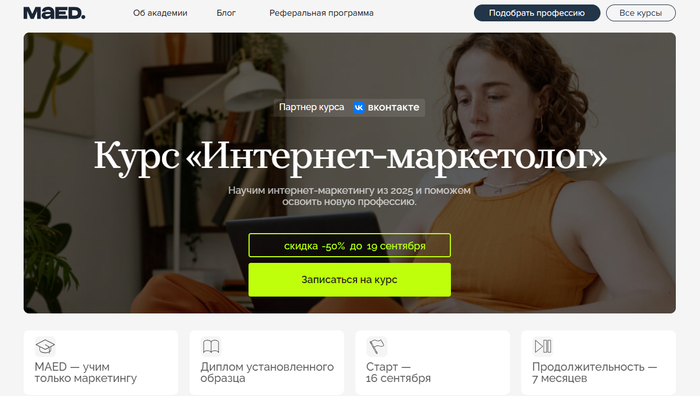This screenshot has height=396, width=700.
Task: Click the open book diploma icon
Action: tap(211, 346)
